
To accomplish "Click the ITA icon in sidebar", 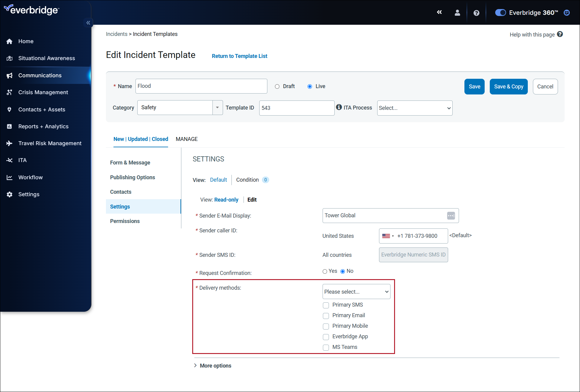I will point(10,160).
